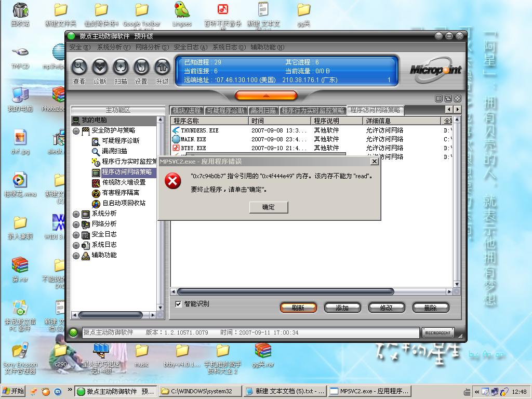Open the 网络分析(S) menu
The width and height of the screenshot is (532, 399).
152,47
